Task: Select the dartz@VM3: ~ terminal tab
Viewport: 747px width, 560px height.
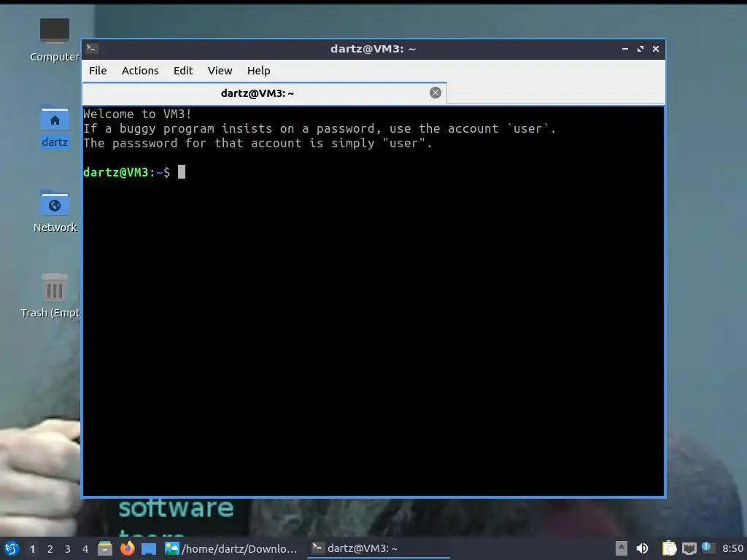Action: pyautogui.click(x=264, y=93)
